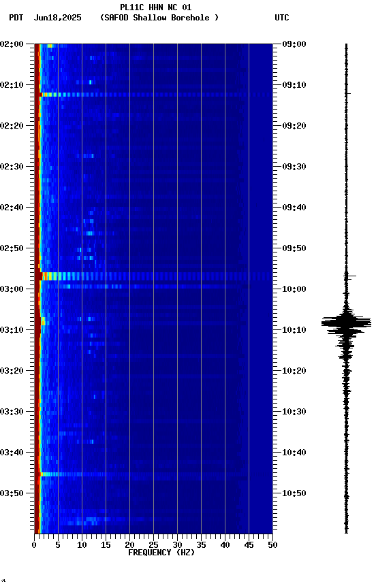Screen dimensions: 376x588
Task: Click the 35 Hz frequency axis label
Action: pos(201,545)
